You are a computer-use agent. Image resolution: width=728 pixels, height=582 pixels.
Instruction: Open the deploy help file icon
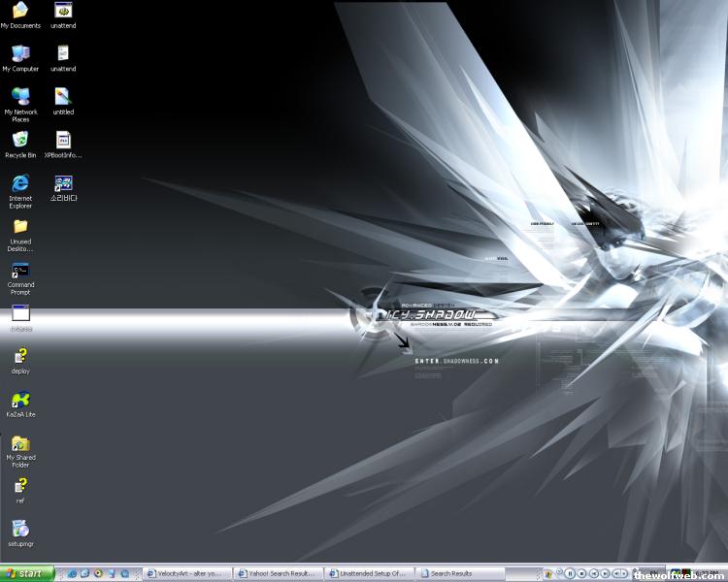click(20, 356)
